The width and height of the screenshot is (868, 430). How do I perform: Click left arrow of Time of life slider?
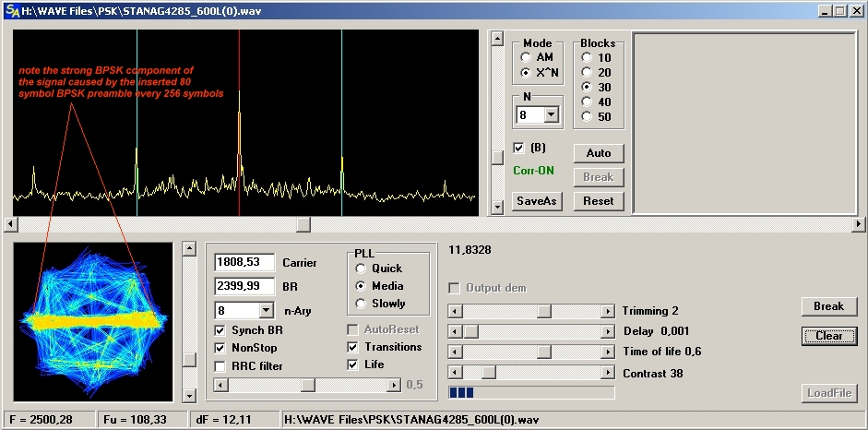pos(454,352)
